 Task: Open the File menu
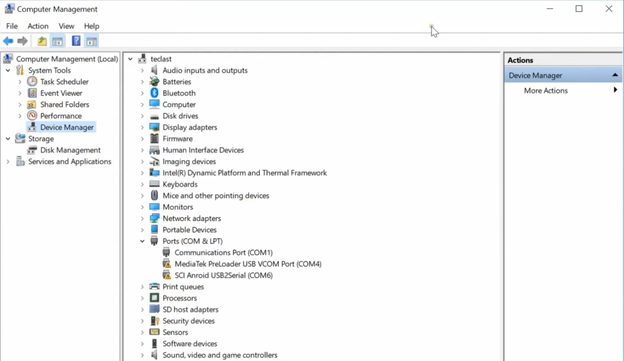pyautogui.click(x=12, y=26)
